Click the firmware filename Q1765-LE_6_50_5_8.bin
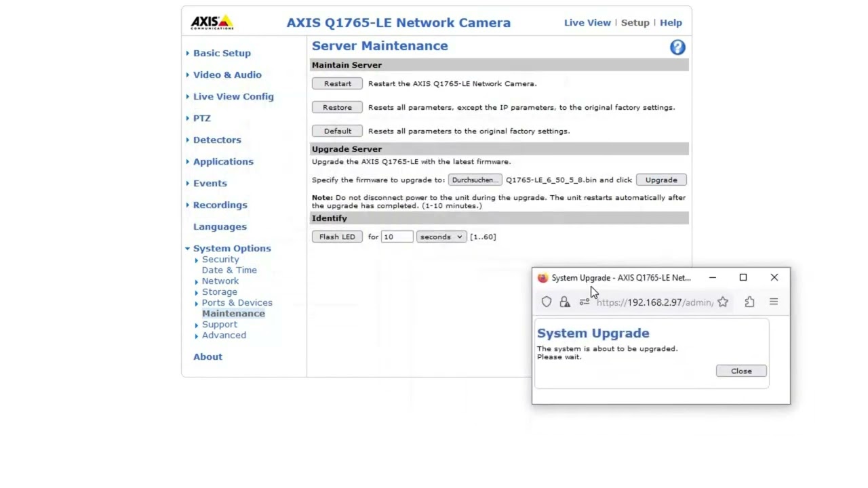 (551, 180)
